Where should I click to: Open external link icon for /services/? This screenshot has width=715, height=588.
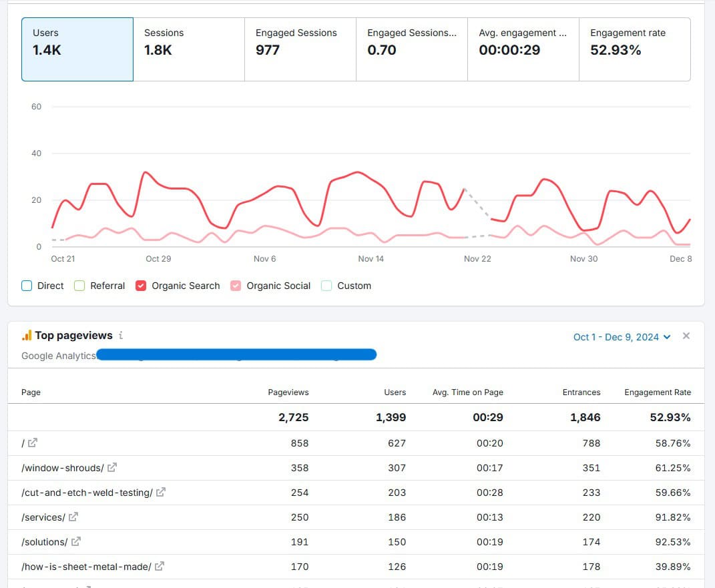[x=73, y=517]
